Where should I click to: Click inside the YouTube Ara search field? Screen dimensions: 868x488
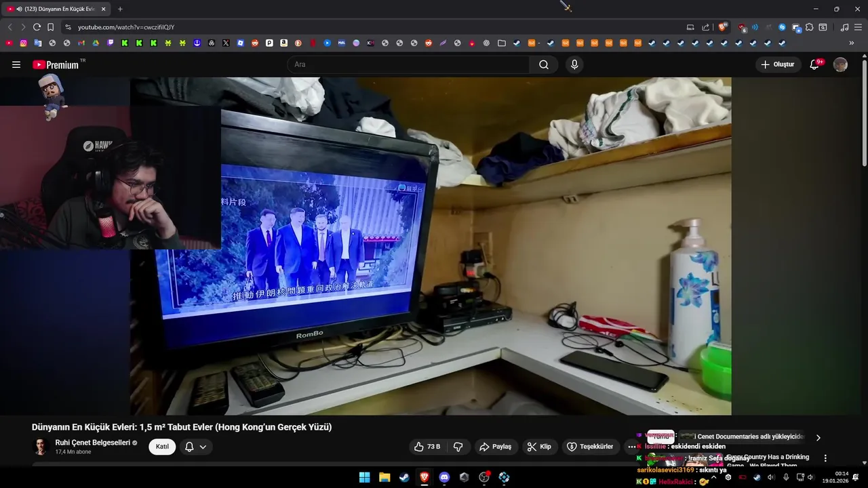pos(408,64)
